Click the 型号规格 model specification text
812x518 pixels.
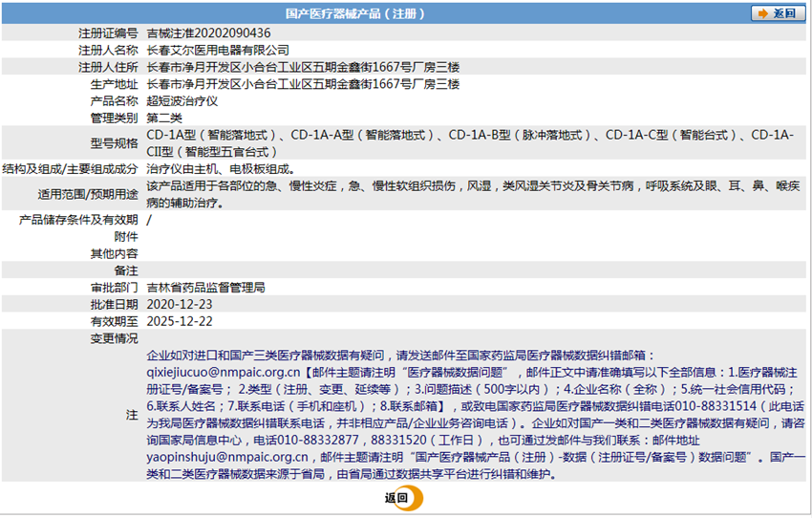470,143
